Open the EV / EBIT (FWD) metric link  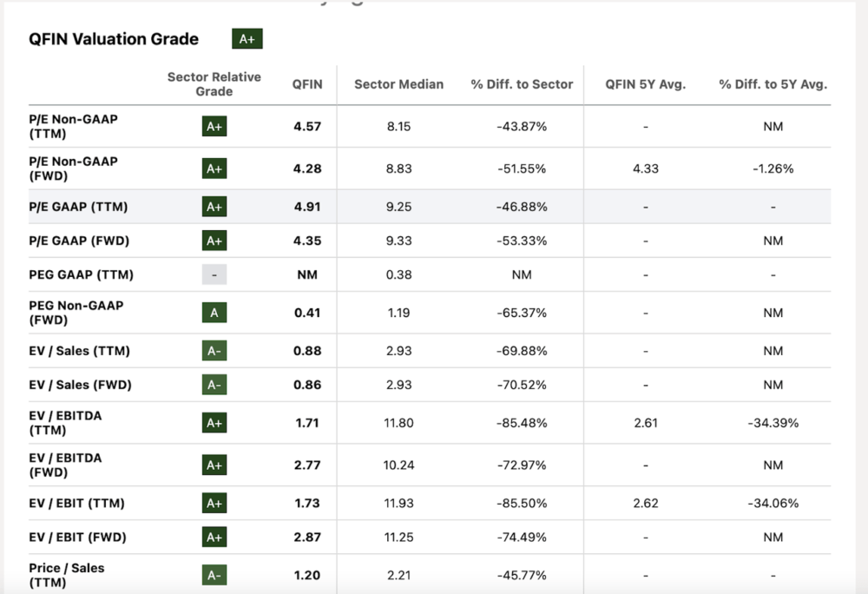click(x=77, y=537)
